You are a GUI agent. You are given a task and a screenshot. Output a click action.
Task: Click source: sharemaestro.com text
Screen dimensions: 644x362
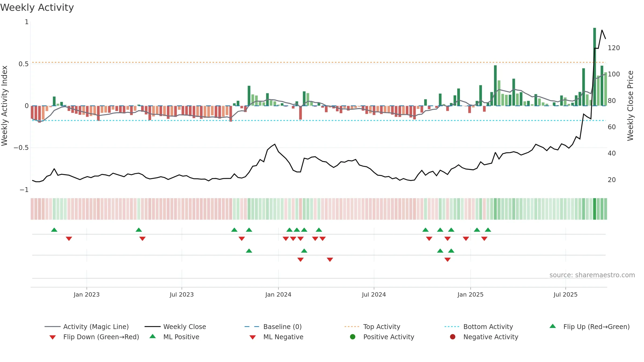[x=592, y=275]
